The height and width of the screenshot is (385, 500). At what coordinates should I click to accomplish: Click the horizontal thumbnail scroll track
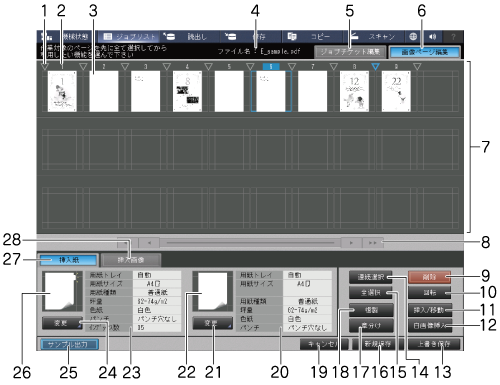tap(250, 243)
